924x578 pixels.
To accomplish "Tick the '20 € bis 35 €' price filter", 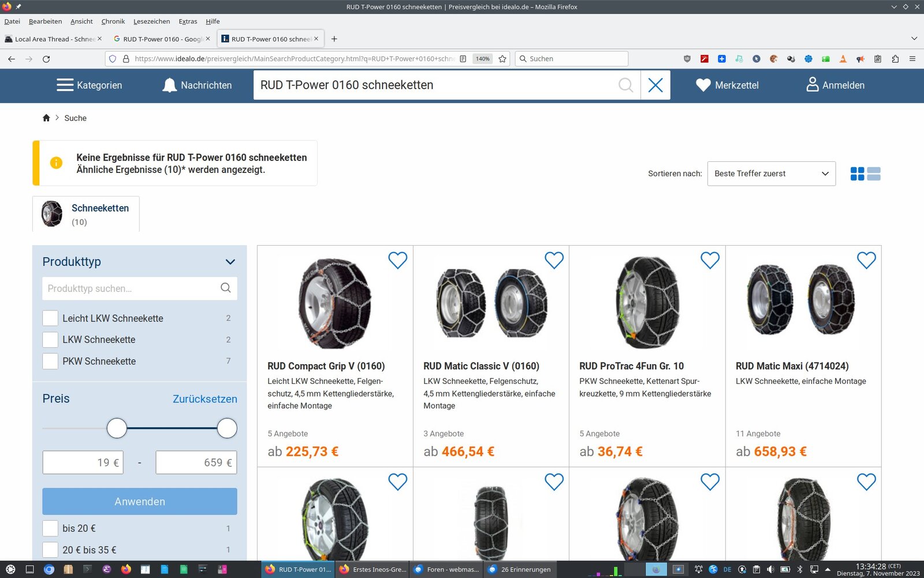I will (50, 550).
